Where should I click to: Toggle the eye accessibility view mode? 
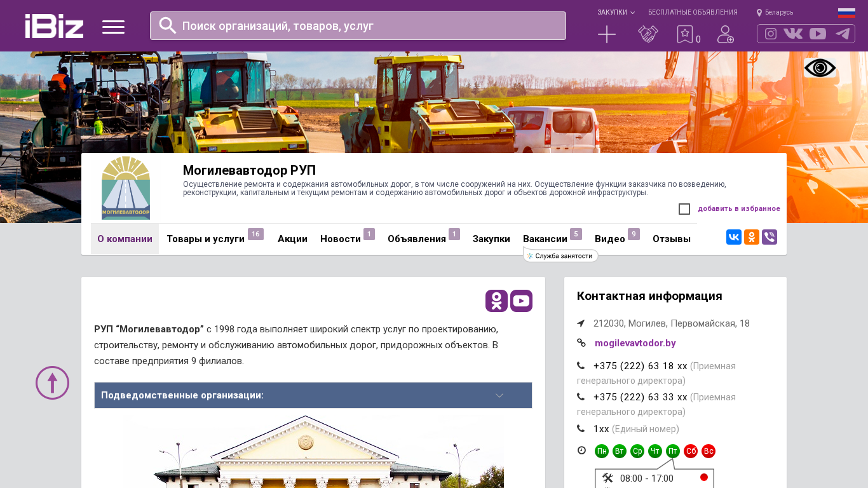coord(820,68)
